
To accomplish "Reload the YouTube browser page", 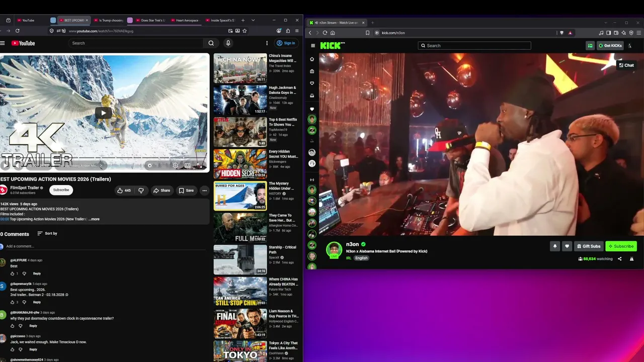I will tap(17, 31).
